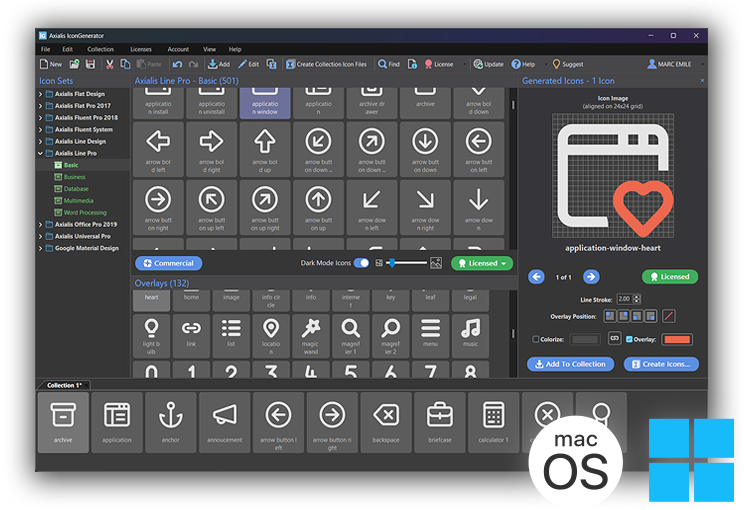The width and height of the screenshot is (746, 510).
Task: Click the Add download icon in toolbar
Action: [219, 64]
